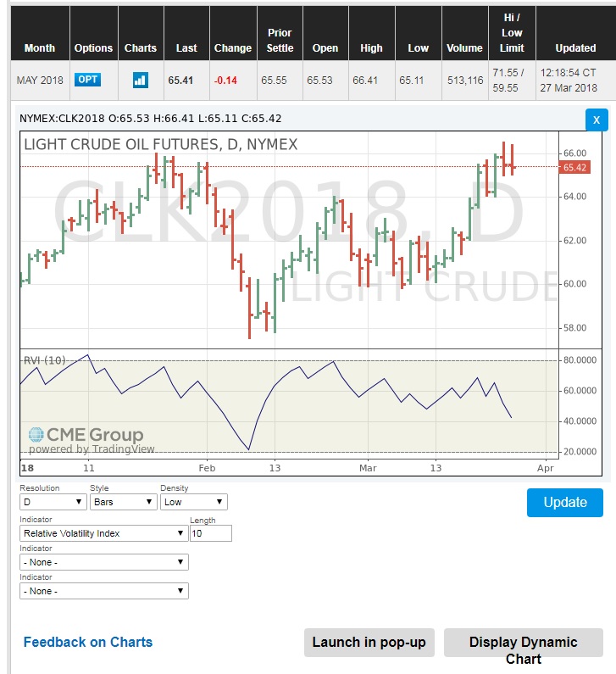The image size is (616, 674).
Task: Click the blue Update button
Action: [x=565, y=503]
